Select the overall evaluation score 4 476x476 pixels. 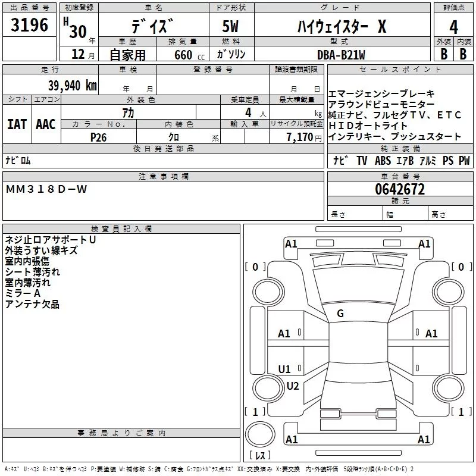453,27
